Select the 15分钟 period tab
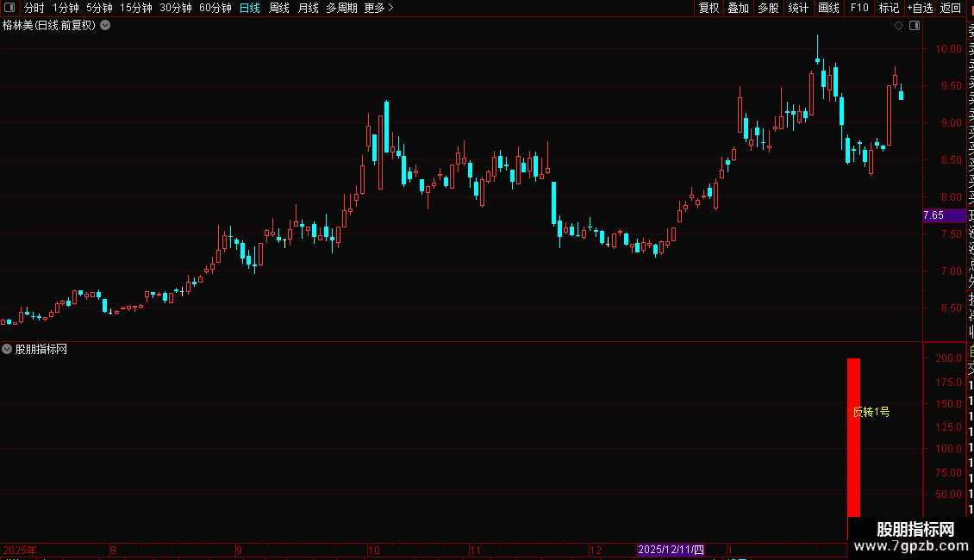The width and height of the screenshot is (974, 560). [x=136, y=8]
